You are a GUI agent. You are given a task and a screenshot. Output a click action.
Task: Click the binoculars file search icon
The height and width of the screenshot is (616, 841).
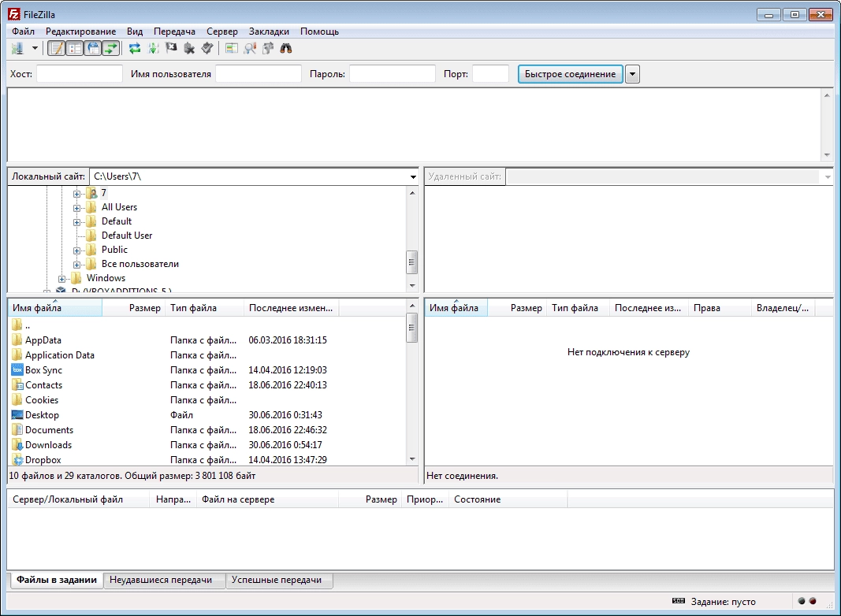click(286, 48)
